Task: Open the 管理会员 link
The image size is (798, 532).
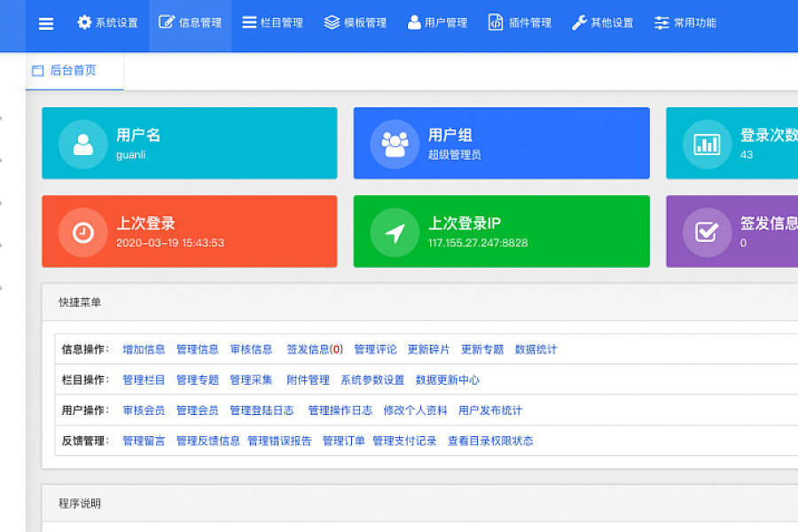Action: coord(198,411)
